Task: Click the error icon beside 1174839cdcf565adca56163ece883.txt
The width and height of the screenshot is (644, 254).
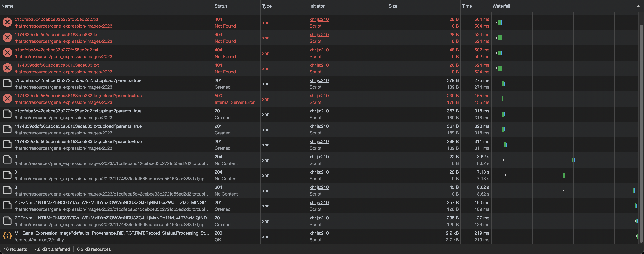Action: coord(7,37)
